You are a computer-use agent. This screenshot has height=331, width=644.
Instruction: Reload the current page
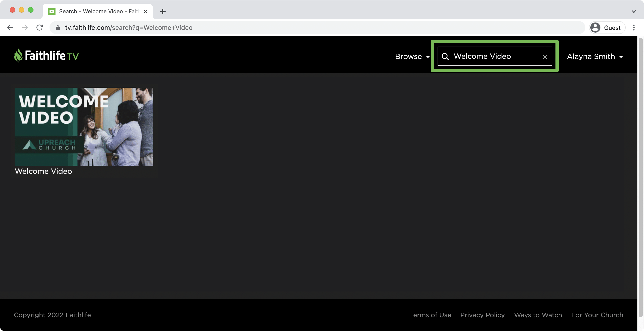[39, 28]
